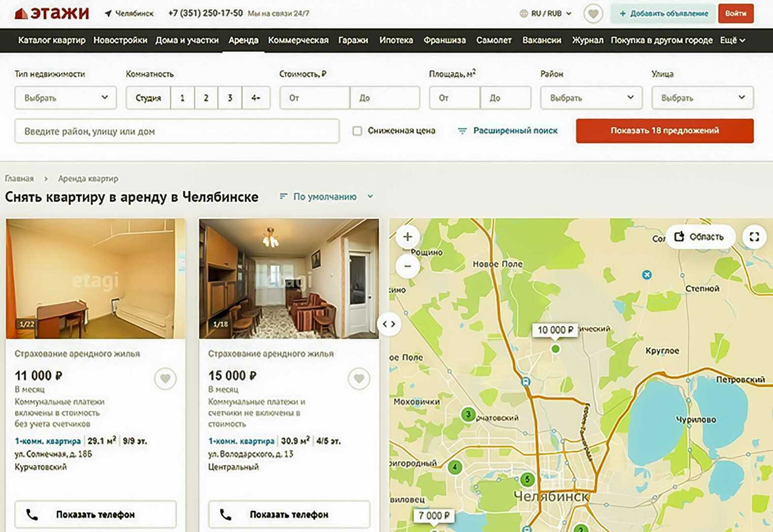Click the map resize arrows handle

[389, 324]
